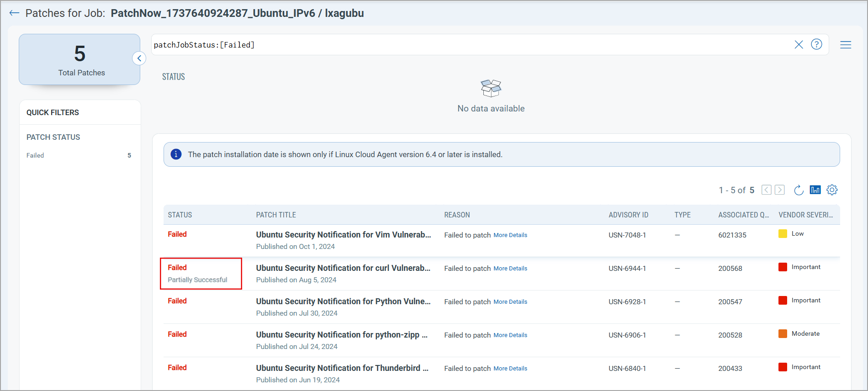Image resolution: width=868 pixels, height=391 pixels.
Task: Open table settings gear icon
Action: point(832,190)
